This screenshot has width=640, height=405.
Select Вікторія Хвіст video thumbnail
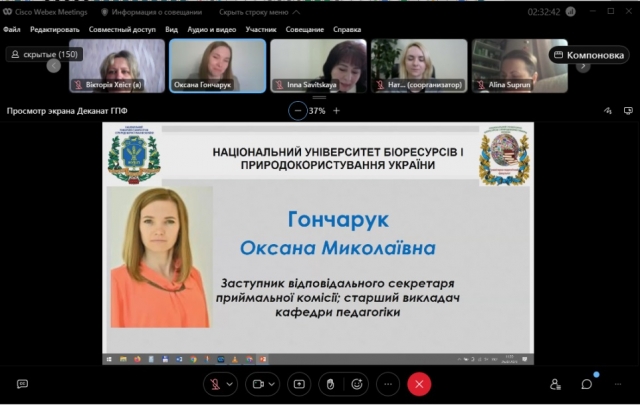117,66
